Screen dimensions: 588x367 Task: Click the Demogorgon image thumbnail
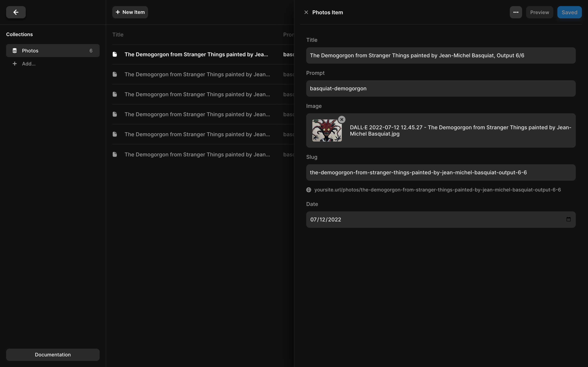[327, 130]
